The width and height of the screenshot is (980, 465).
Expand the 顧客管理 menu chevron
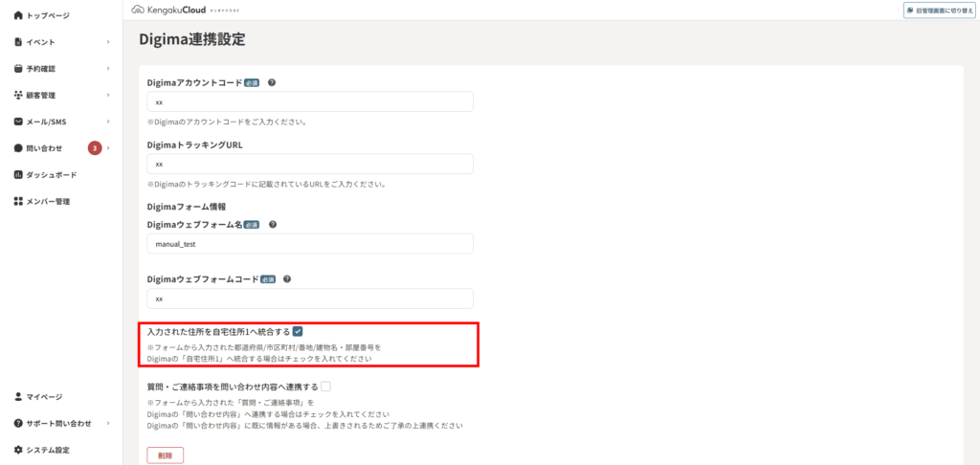click(x=108, y=95)
